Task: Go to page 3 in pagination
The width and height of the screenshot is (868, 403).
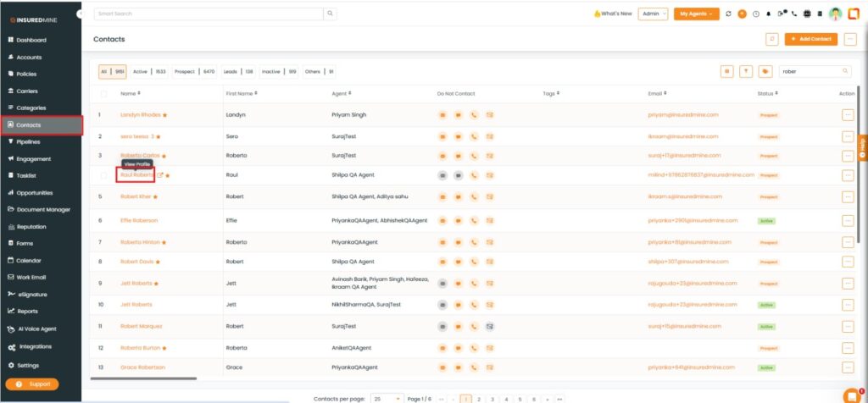Action: (492, 397)
